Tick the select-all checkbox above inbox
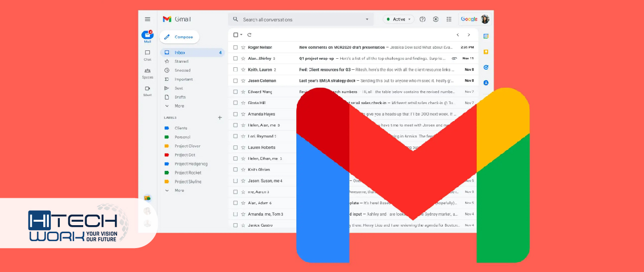This screenshot has width=644, height=272. (x=236, y=35)
